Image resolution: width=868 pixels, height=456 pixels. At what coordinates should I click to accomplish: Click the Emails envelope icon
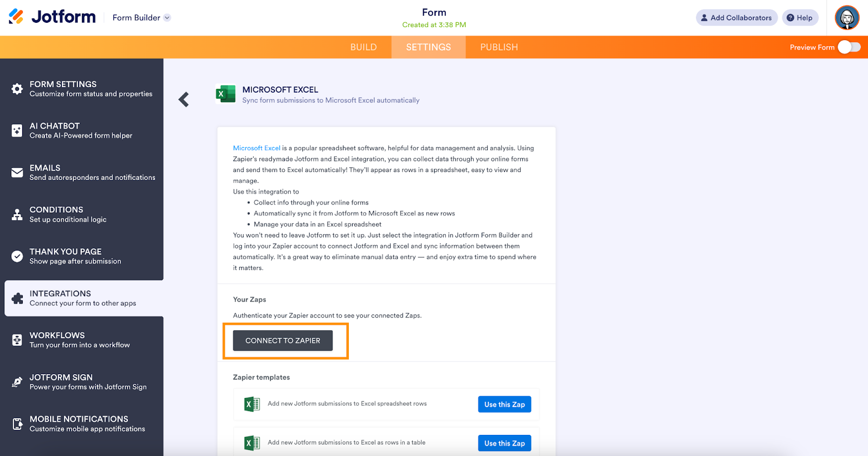17,173
